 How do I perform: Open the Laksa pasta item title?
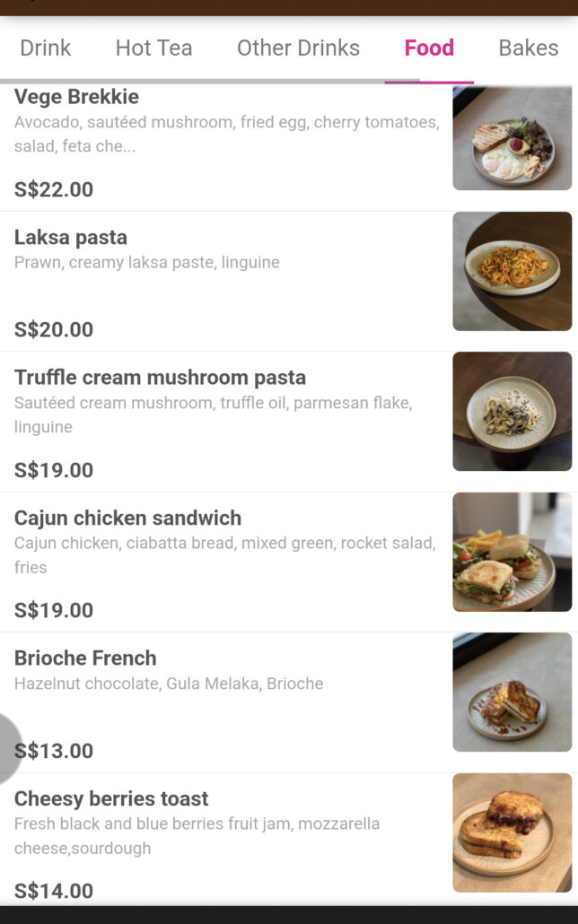pos(71,238)
